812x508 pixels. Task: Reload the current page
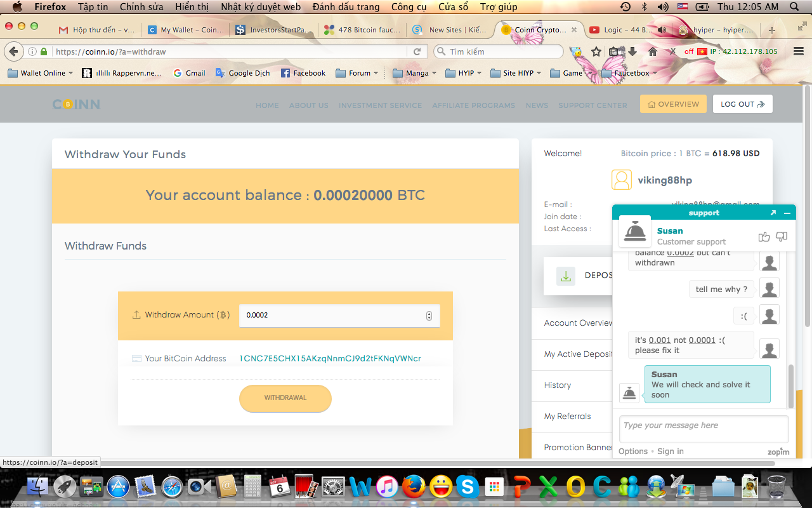coord(417,51)
